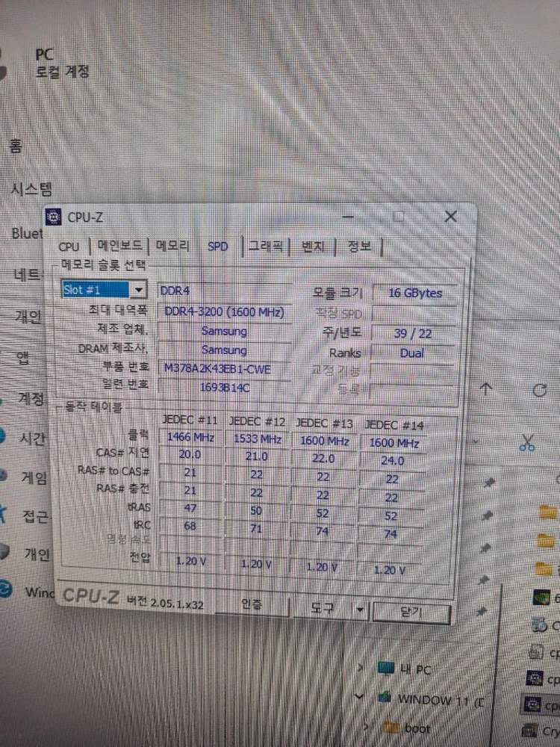Expand the 내 PC tree node

coord(361,667)
